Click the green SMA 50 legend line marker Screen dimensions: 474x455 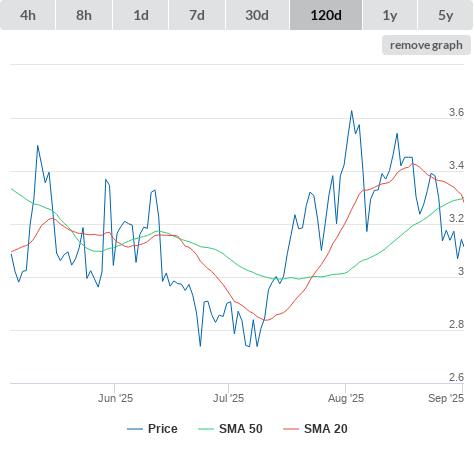[x=206, y=429]
